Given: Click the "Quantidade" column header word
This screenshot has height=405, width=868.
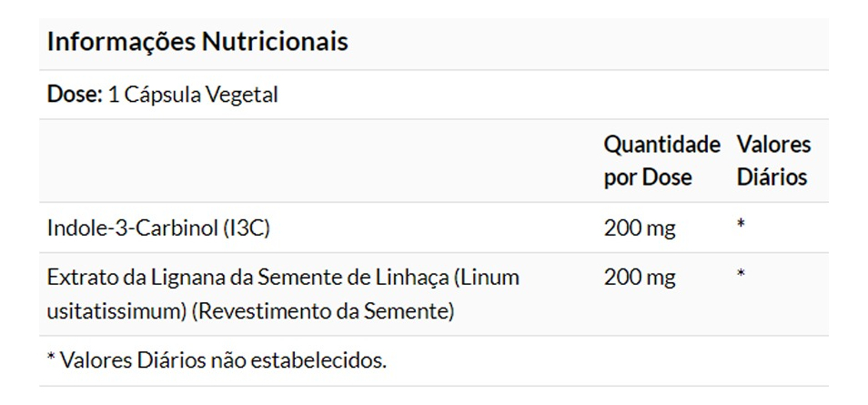Looking at the screenshot, I should pyautogui.click(x=661, y=145).
